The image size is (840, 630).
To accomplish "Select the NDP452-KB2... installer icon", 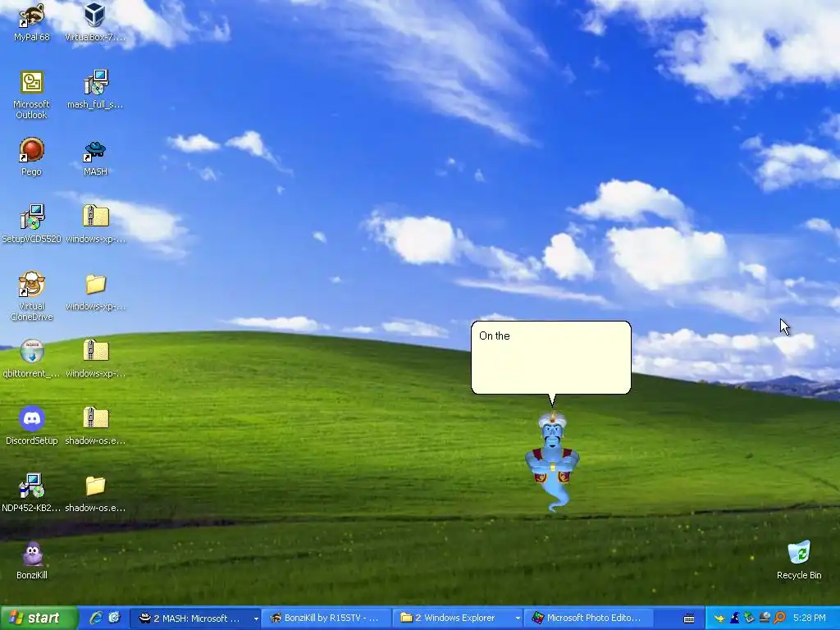I will pos(31,493).
